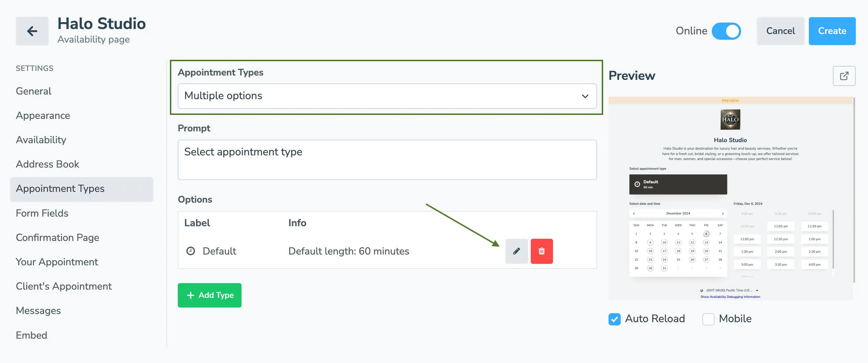Click the clock icon beside the Default label

click(190, 251)
